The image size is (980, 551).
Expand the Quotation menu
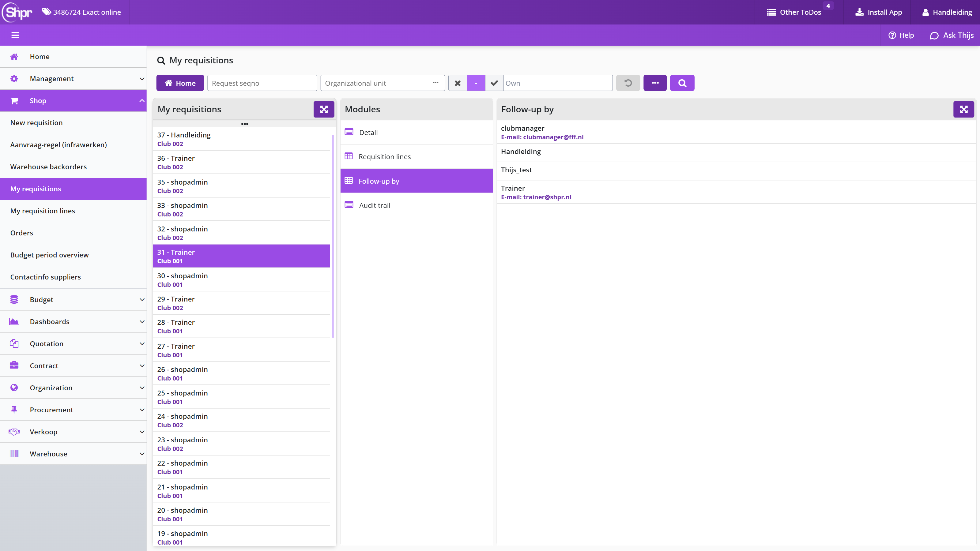coord(73,344)
